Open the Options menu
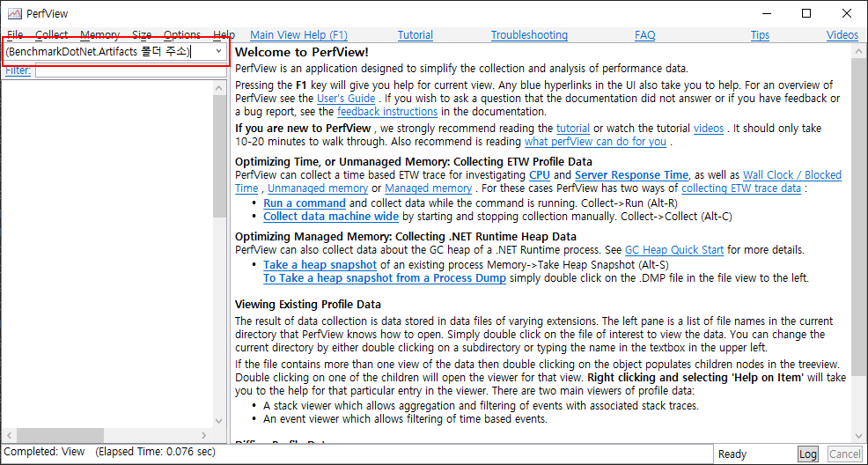 point(181,35)
